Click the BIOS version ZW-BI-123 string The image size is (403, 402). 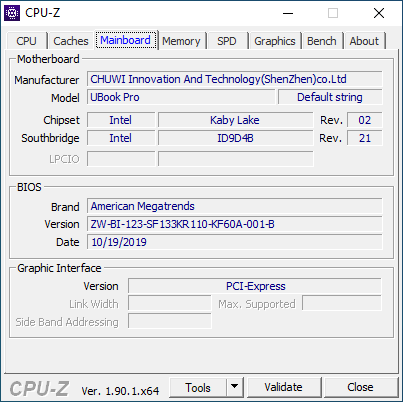tap(235, 224)
